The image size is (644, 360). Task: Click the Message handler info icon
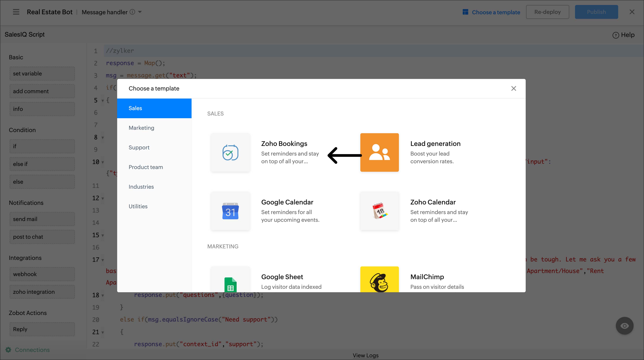133,12
